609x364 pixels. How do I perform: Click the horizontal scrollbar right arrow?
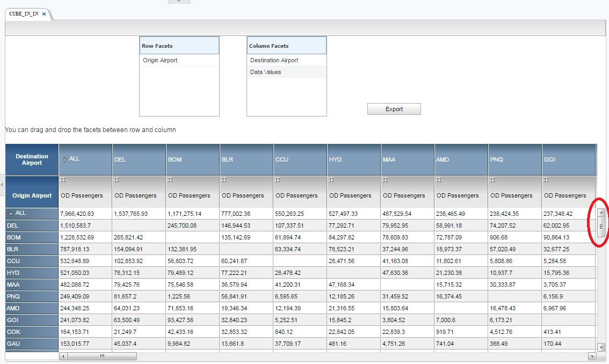[x=592, y=356]
